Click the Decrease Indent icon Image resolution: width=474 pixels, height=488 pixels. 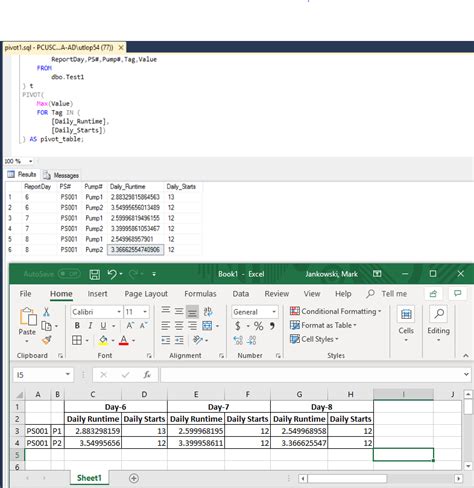click(166, 340)
